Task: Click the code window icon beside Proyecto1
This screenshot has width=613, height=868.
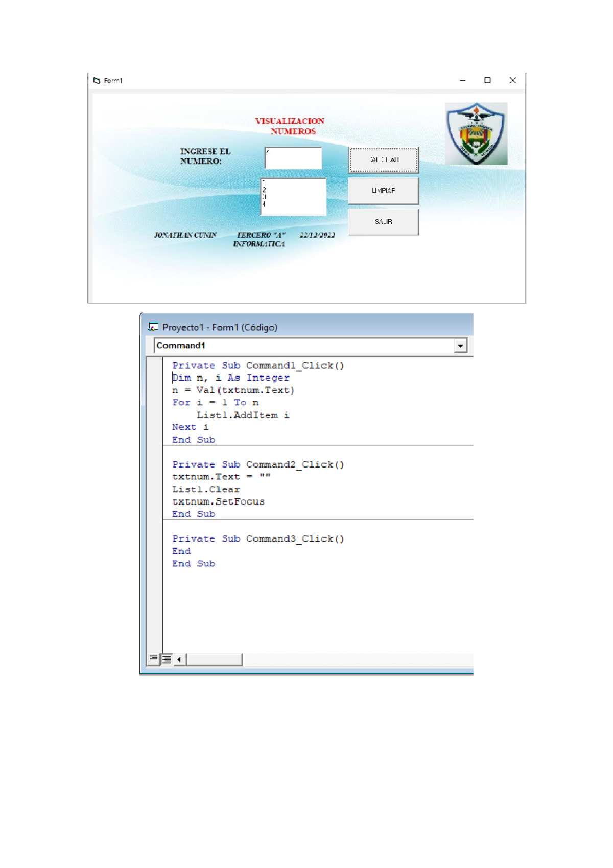Action: [x=153, y=327]
